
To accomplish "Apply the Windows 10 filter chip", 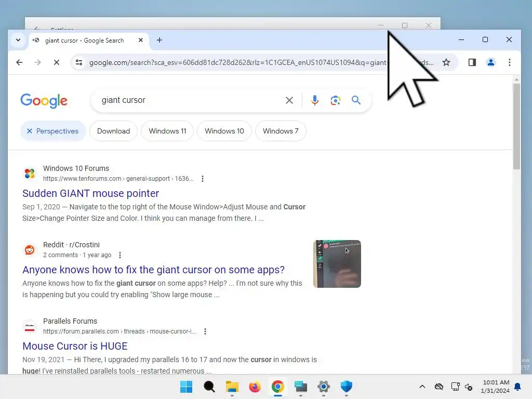I will [224, 131].
